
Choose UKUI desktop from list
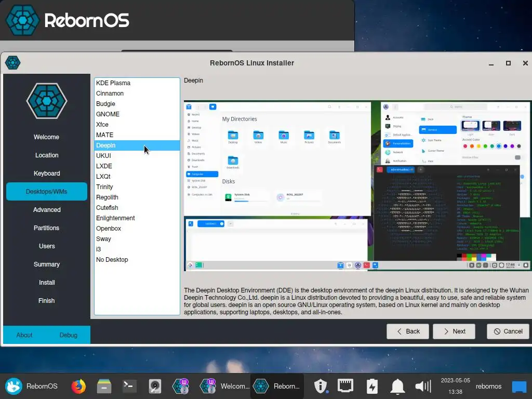[137, 156]
